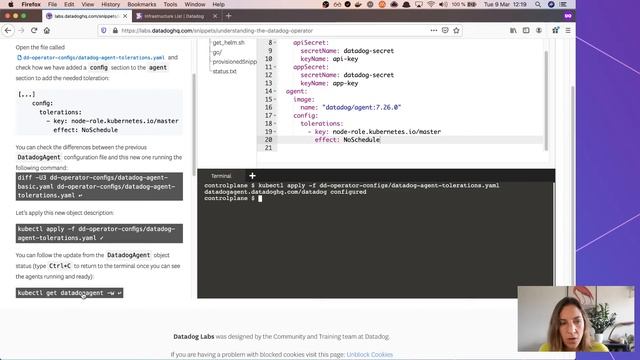Toggle the Firefox sidebar icon
The height and width of the screenshot is (360, 640).
click(x=526, y=30)
